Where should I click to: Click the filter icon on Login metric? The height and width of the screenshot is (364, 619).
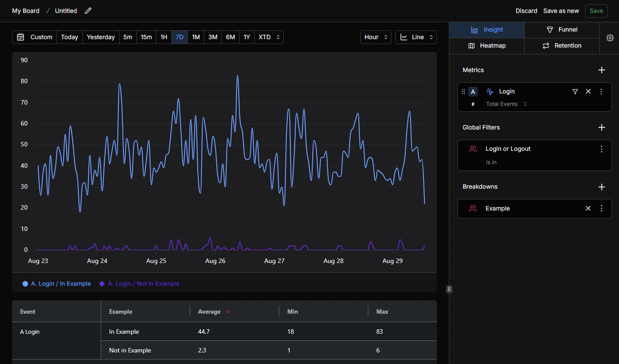575,91
